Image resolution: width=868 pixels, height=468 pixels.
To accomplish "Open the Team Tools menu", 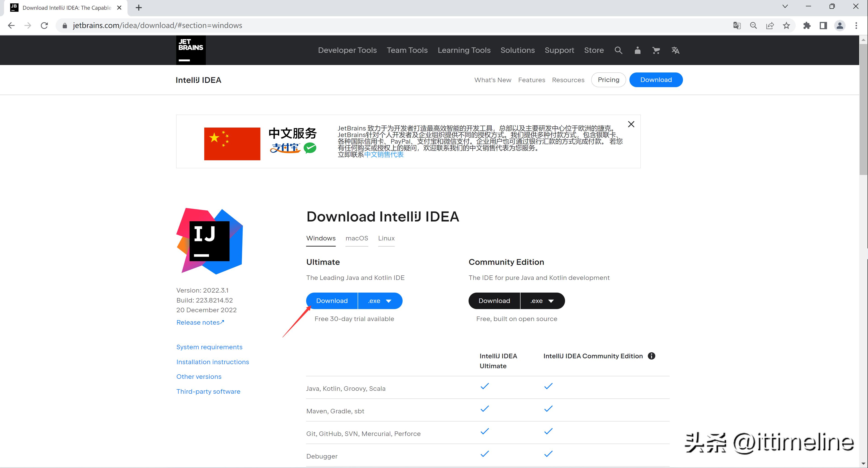I will point(407,50).
